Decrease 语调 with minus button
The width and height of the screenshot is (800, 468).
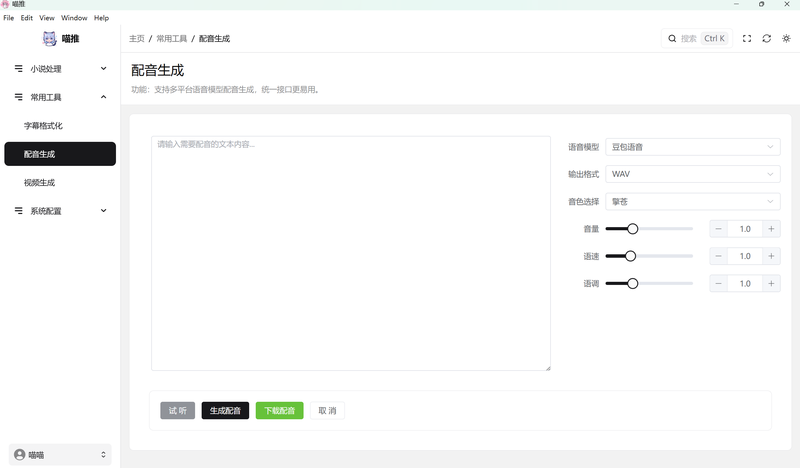pyautogui.click(x=718, y=283)
